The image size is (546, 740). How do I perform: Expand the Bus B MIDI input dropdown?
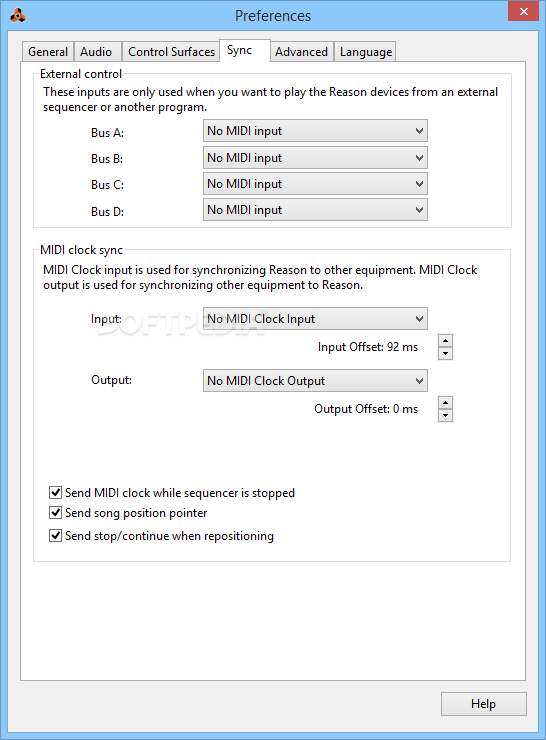click(x=315, y=158)
